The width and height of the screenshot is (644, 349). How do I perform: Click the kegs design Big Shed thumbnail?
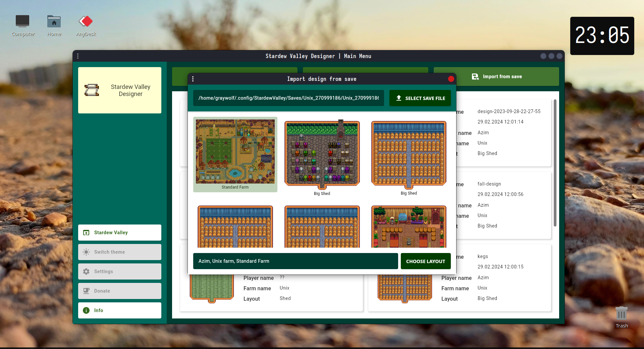point(405,289)
